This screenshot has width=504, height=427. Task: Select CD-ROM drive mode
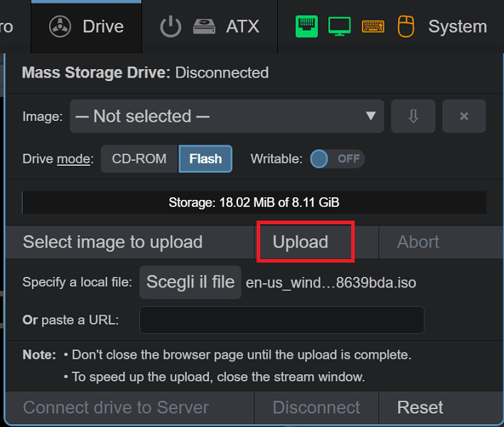coord(139,159)
